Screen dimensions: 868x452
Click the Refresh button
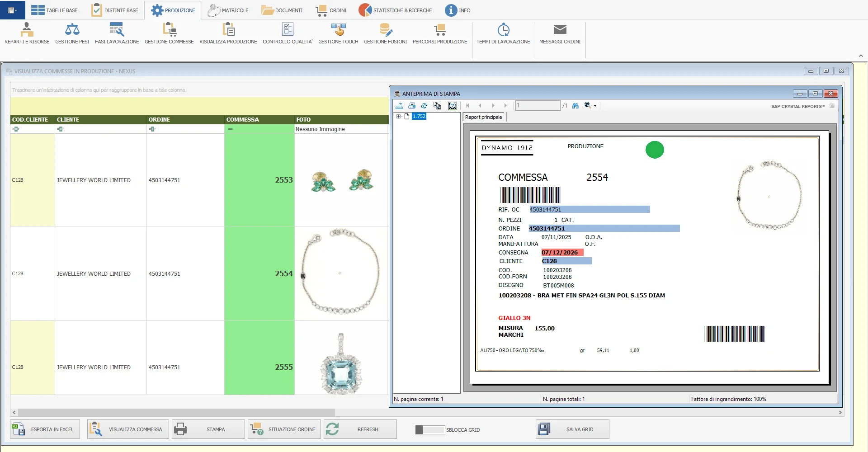coord(360,429)
